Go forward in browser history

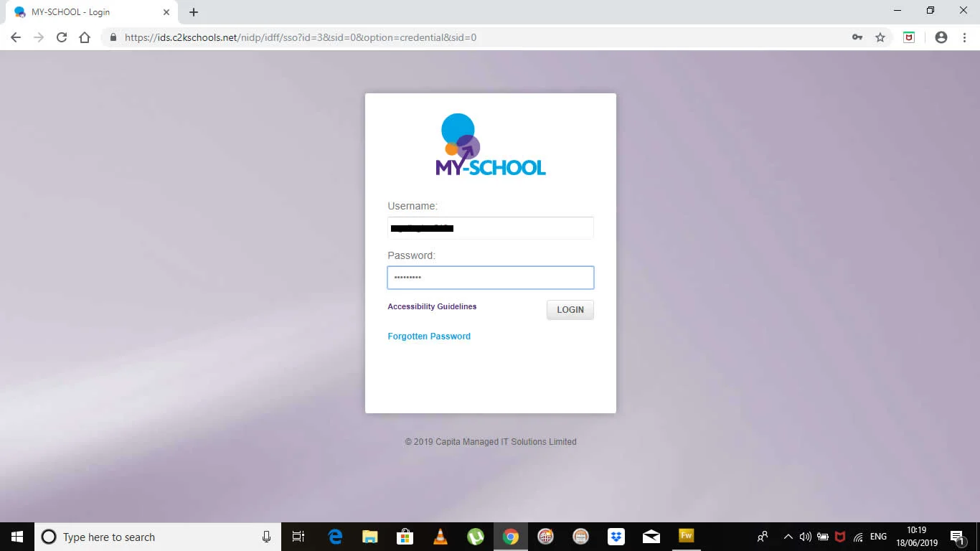(x=39, y=37)
